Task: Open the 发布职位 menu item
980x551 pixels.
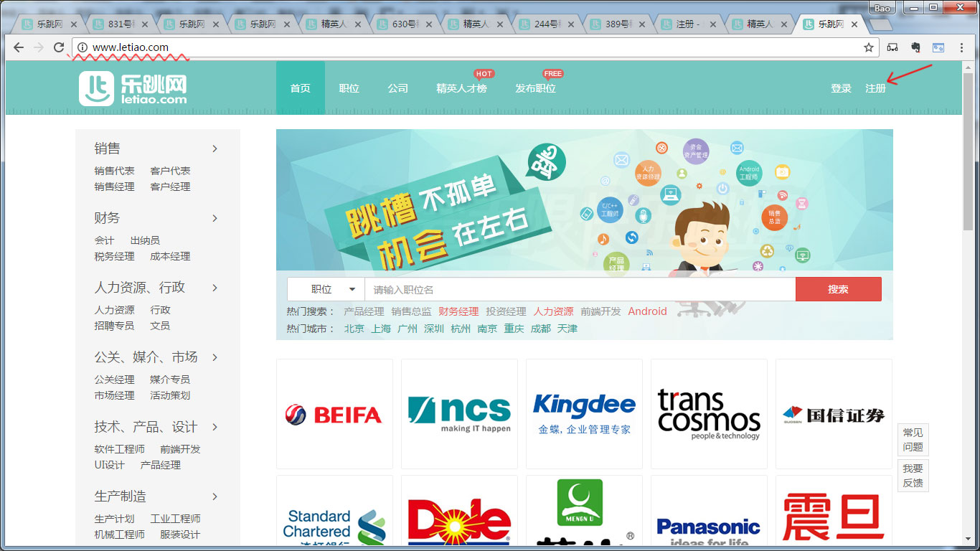Action: [x=535, y=88]
